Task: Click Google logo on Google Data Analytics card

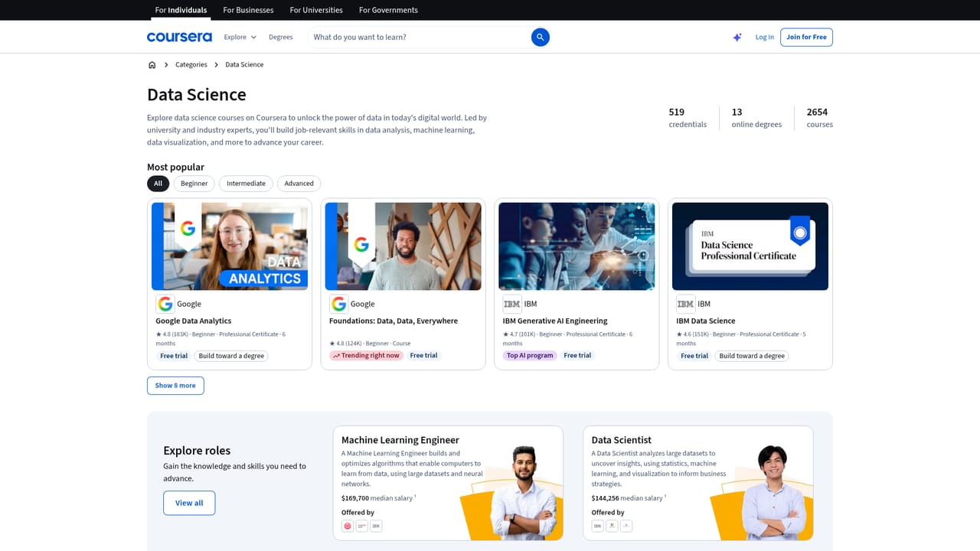Action: (165, 304)
